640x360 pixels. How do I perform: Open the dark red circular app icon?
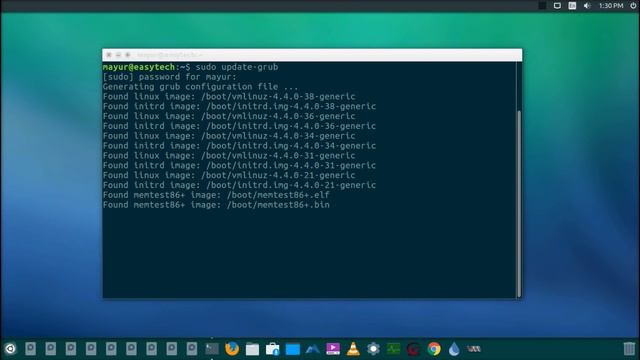(413, 349)
